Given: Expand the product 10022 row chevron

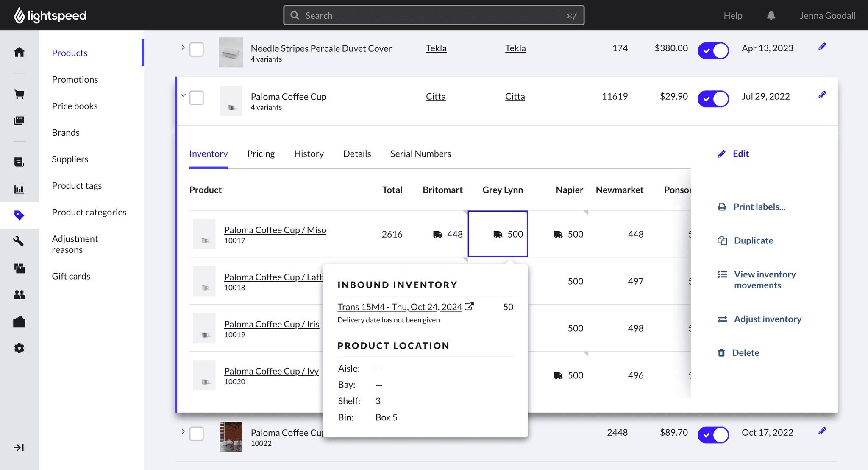Looking at the screenshot, I should click(x=183, y=431).
